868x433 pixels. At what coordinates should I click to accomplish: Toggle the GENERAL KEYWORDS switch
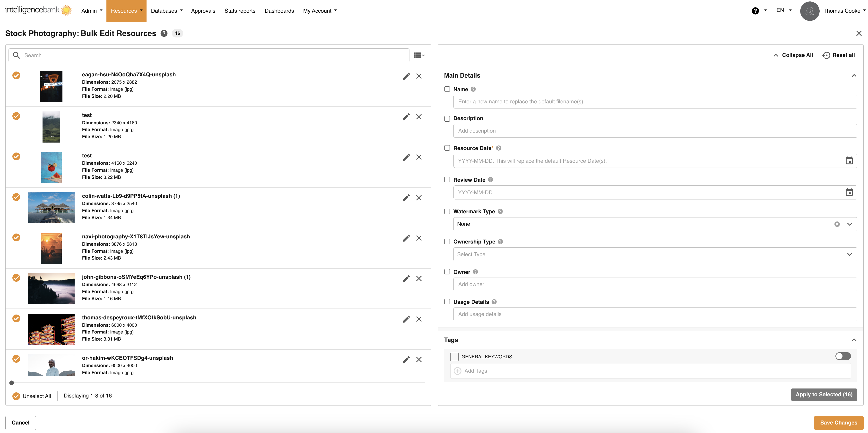(x=842, y=356)
